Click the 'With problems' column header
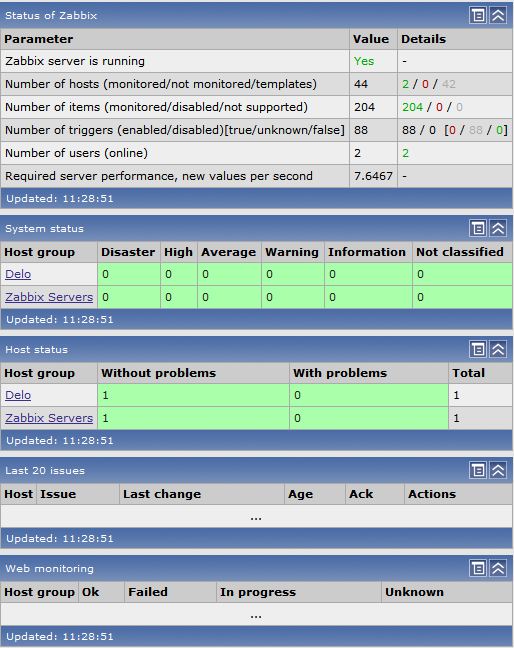 (x=340, y=373)
